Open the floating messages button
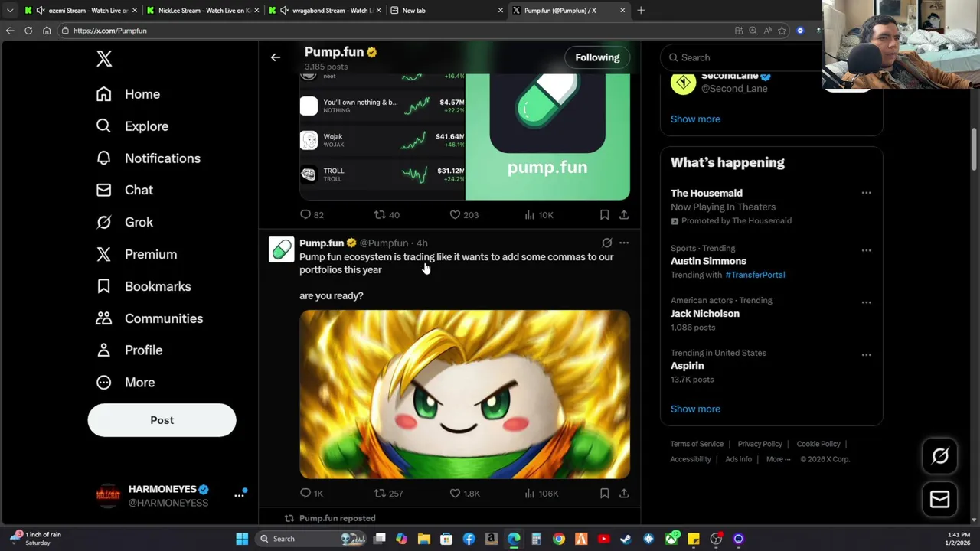The width and height of the screenshot is (980, 551). (x=939, y=500)
